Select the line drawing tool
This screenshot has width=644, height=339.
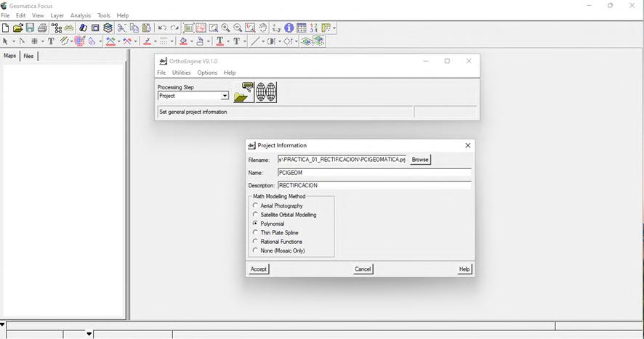tap(255, 41)
